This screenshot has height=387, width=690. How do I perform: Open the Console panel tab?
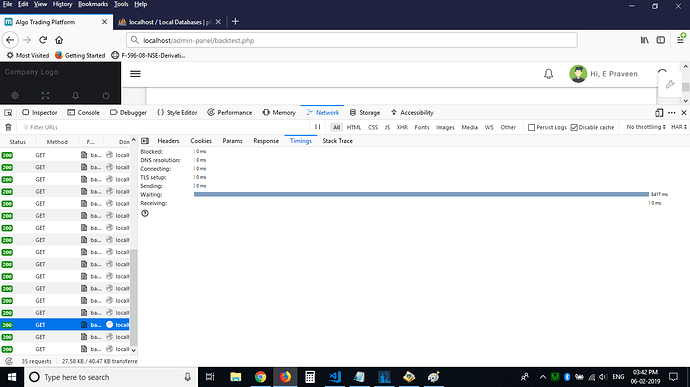[83, 113]
